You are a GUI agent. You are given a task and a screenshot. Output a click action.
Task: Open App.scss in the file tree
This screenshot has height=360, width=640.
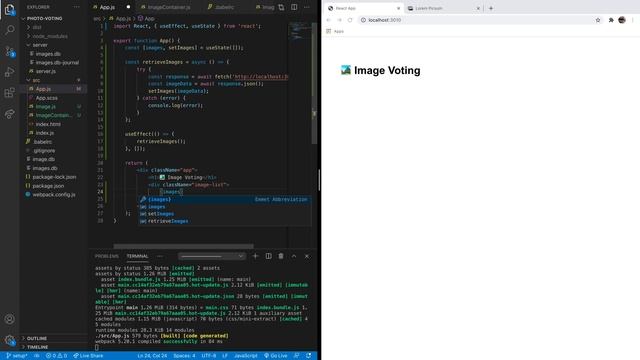point(47,98)
